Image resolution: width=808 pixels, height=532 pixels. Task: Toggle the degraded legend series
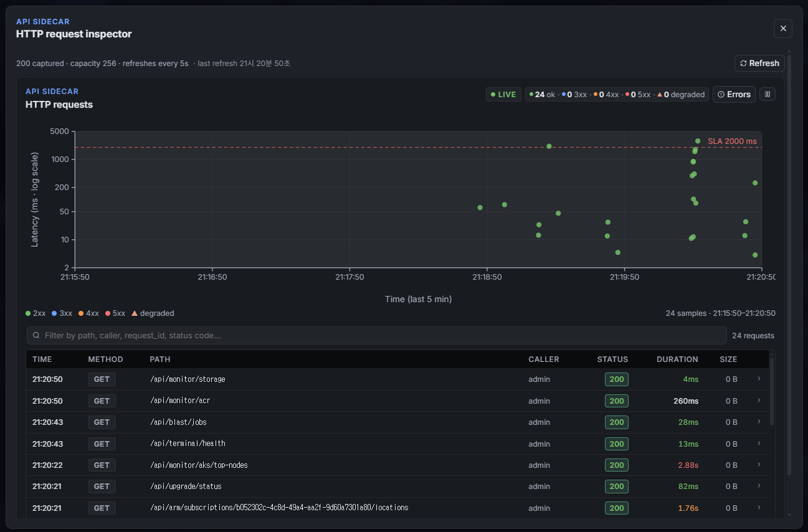[x=153, y=313]
